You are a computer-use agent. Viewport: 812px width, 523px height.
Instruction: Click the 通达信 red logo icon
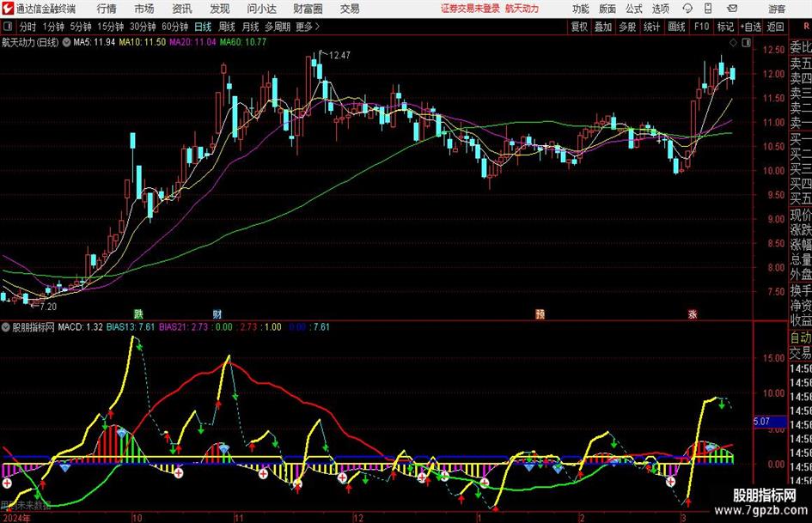[8, 9]
